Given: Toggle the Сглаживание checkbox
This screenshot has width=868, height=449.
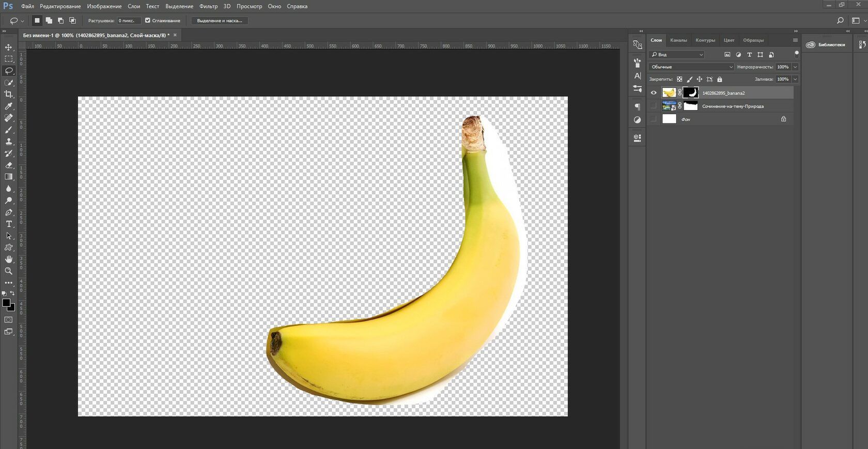Looking at the screenshot, I should [x=148, y=21].
